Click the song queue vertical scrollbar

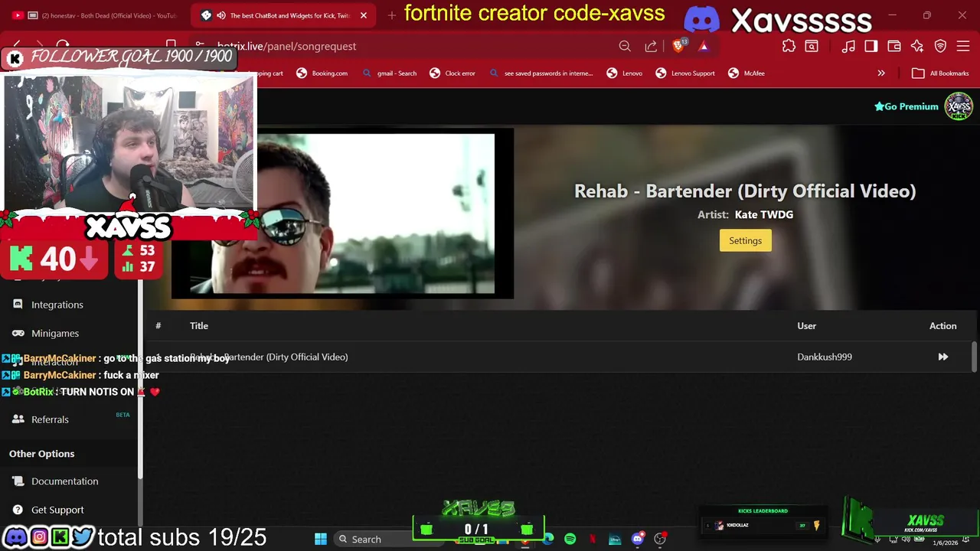[x=974, y=357]
